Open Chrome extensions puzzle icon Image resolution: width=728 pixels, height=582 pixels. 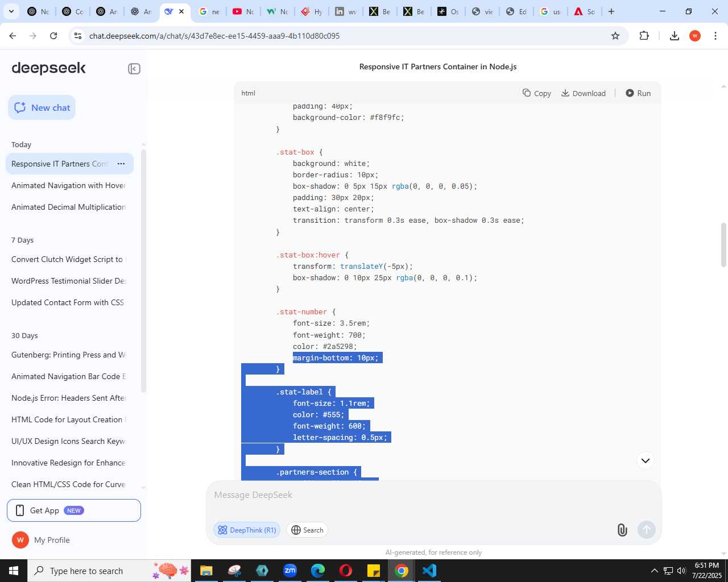(x=644, y=36)
